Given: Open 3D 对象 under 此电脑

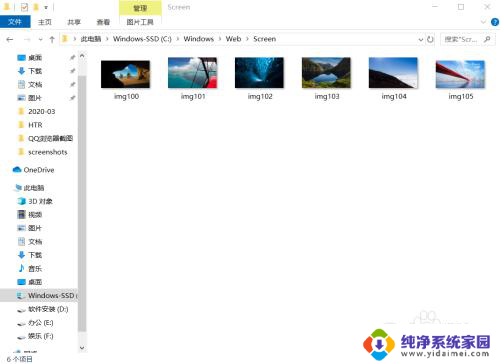Looking at the screenshot, I should (x=40, y=201).
